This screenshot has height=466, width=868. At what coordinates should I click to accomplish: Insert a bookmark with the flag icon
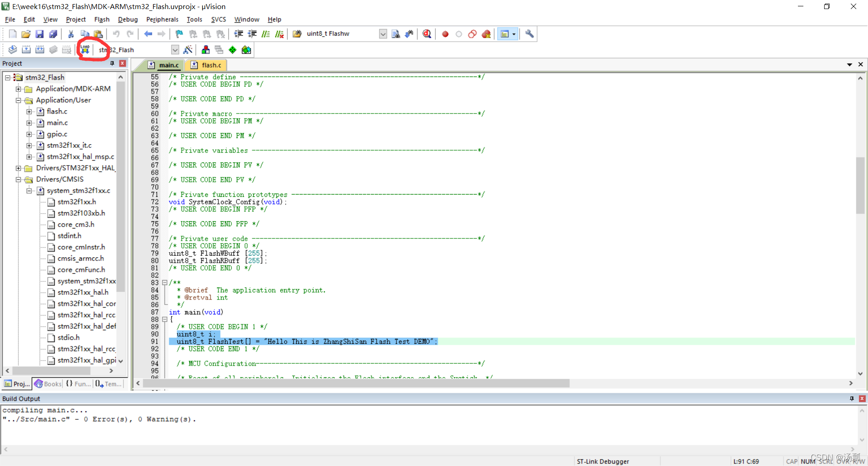click(x=179, y=34)
